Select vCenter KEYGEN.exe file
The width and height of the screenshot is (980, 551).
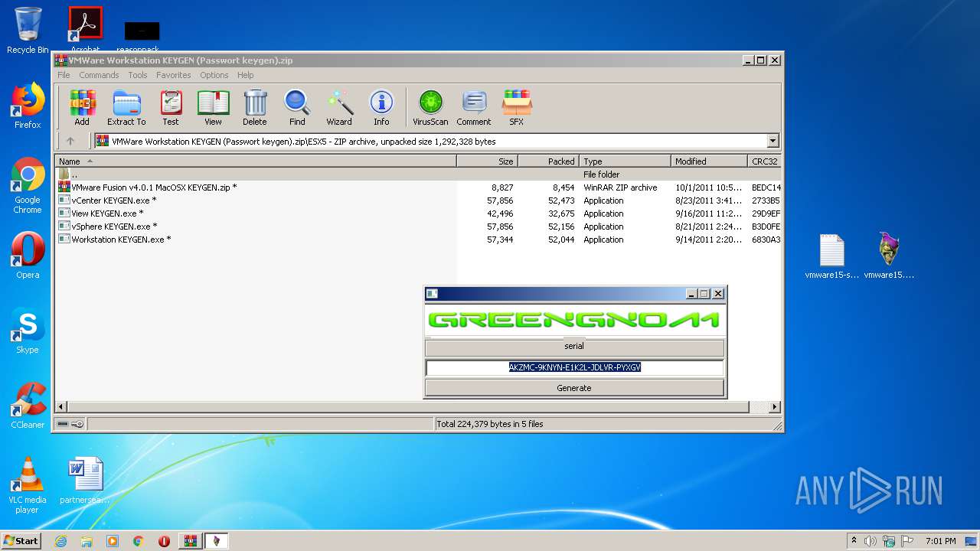click(x=418, y=201)
